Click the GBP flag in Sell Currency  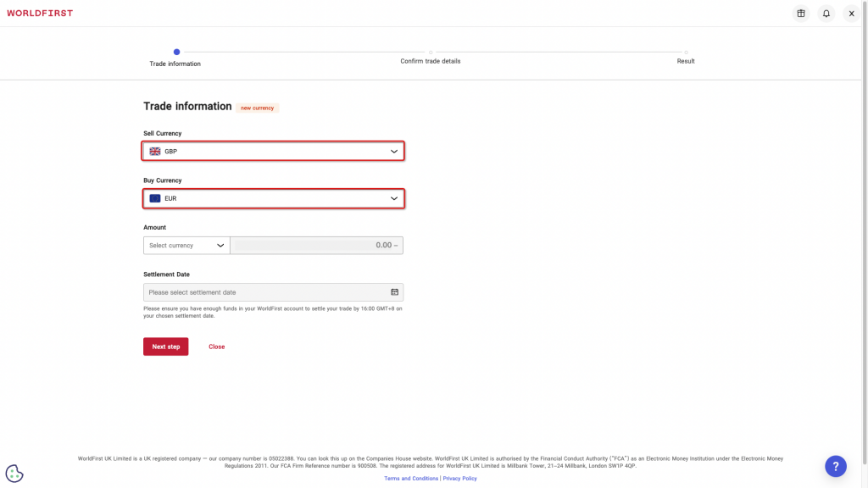pos(155,152)
